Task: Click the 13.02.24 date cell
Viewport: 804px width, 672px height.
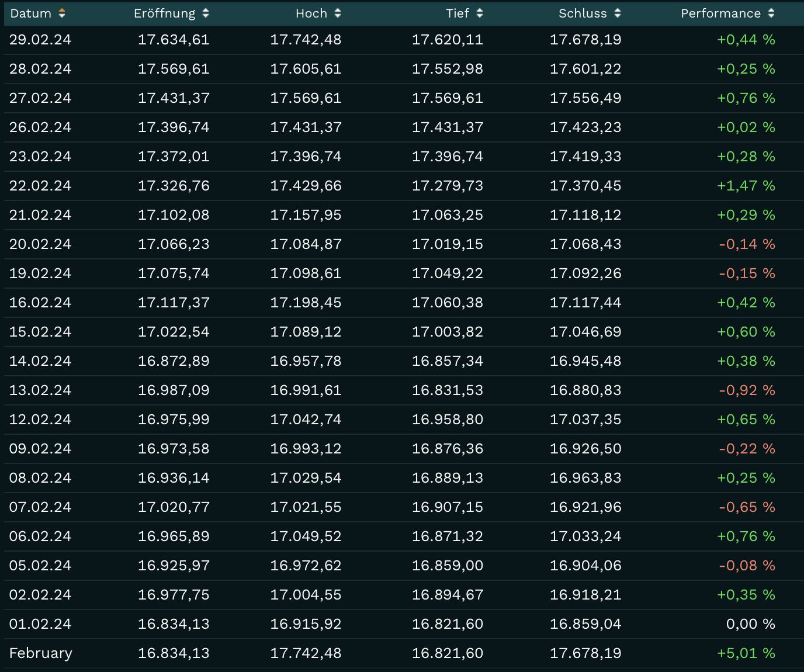Action: pos(40,390)
